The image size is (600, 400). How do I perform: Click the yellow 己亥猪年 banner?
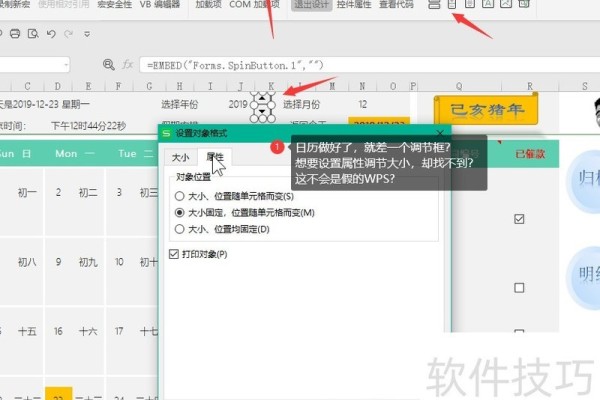(486, 110)
